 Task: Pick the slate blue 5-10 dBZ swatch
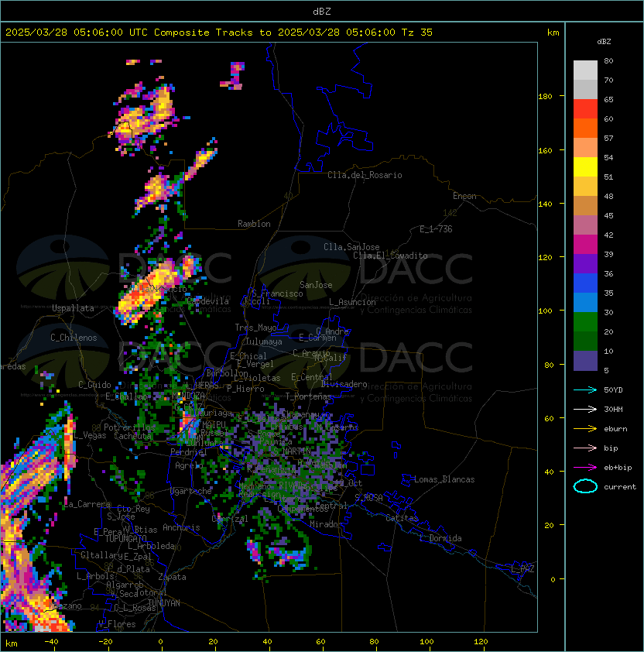(x=585, y=361)
